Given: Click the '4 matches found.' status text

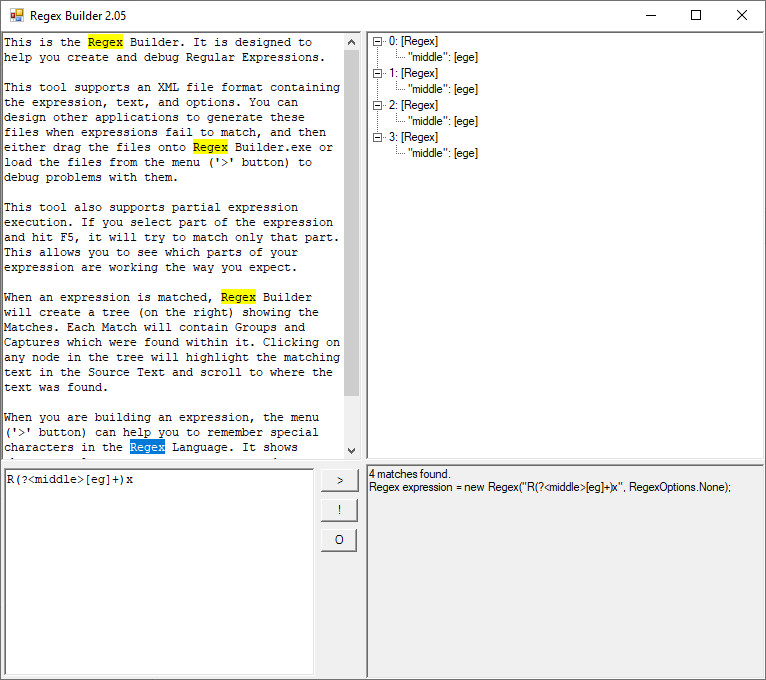Looking at the screenshot, I should click(410, 474).
